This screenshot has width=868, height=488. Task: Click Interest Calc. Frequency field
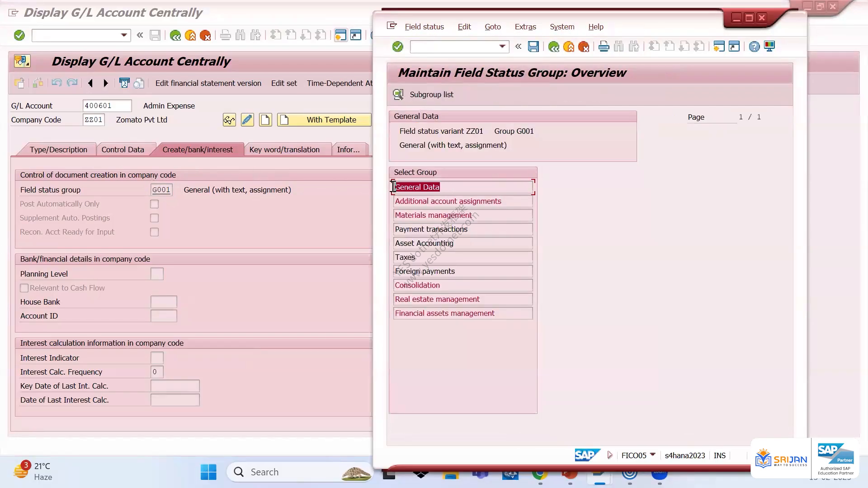157,372
